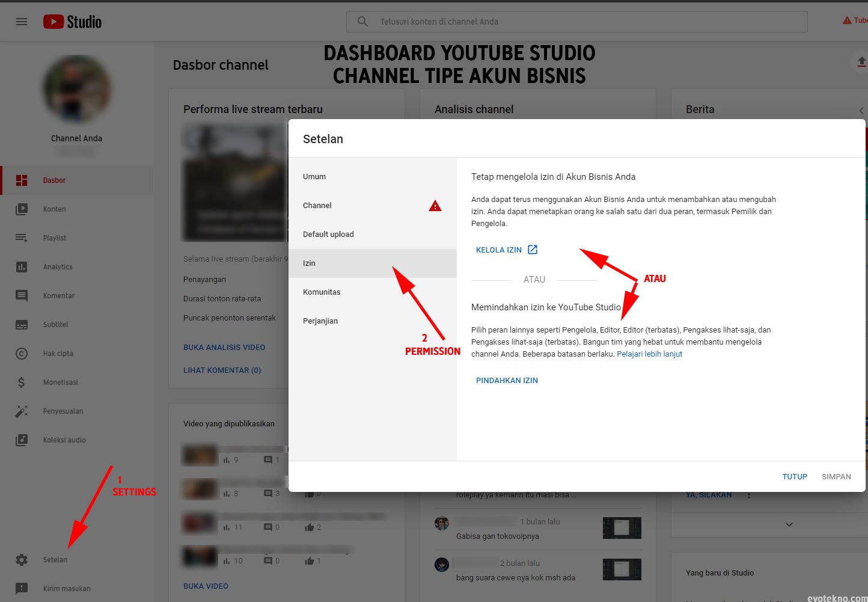Select the Perjanjian settings tab
Viewport: 868px width, 602px height.
373,321
